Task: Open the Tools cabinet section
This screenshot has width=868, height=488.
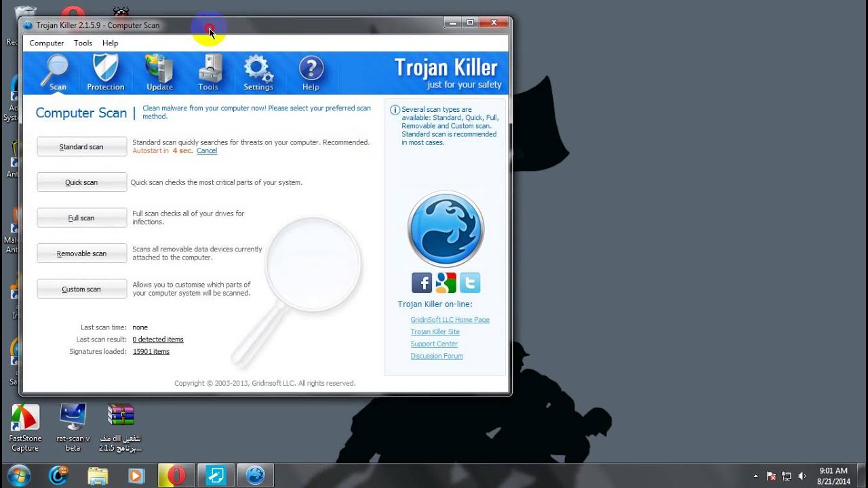Action: [x=208, y=73]
